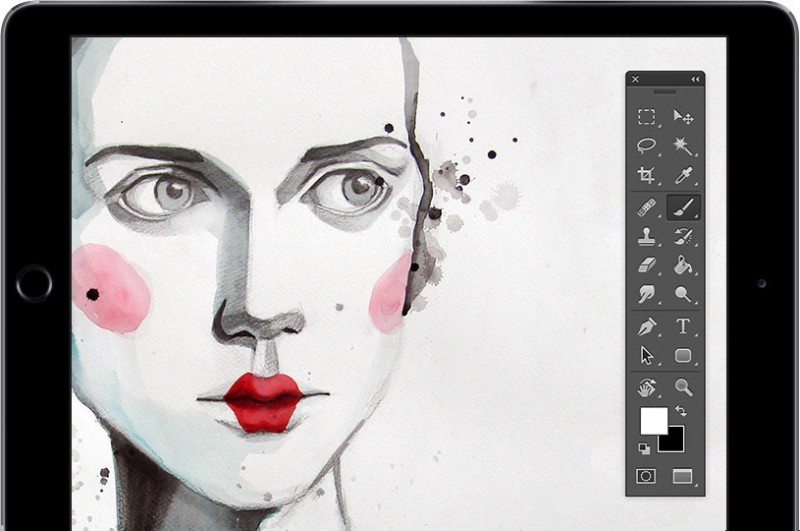800x531 pixels.
Task: Swap foreground and background colors
Action: click(x=682, y=411)
